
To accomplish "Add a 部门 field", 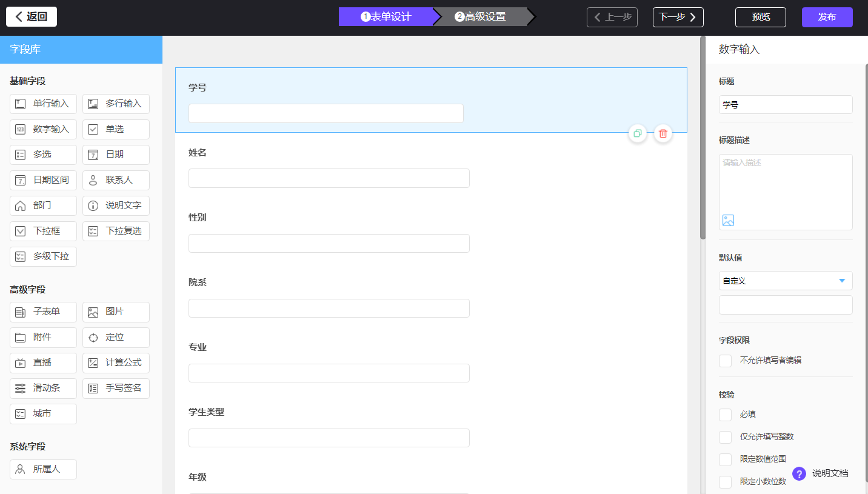I will (44, 205).
